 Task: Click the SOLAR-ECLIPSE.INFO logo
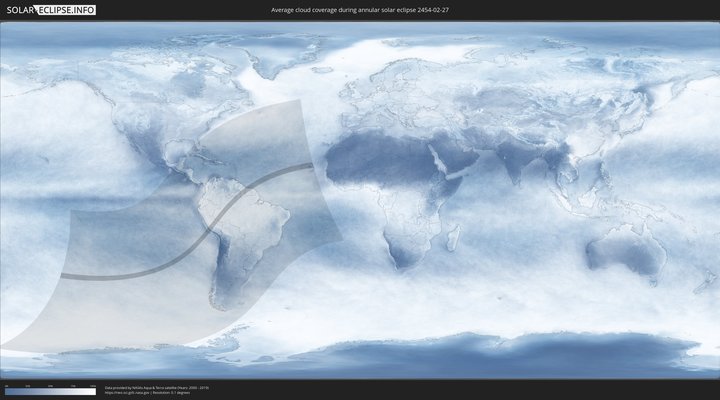click(x=51, y=10)
